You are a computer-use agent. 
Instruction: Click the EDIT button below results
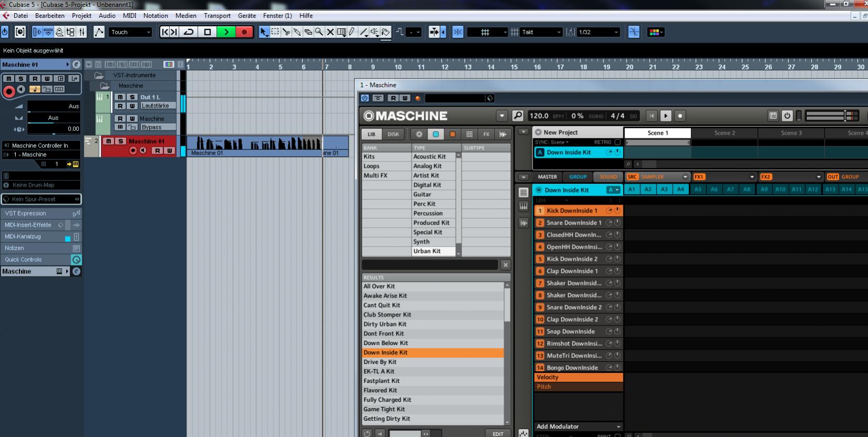click(x=497, y=434)
